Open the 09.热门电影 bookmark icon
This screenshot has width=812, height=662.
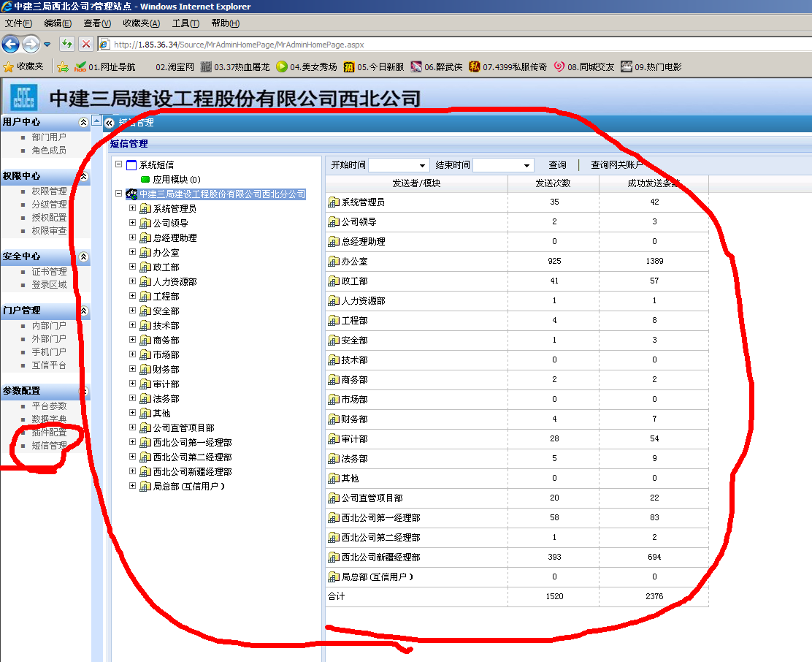tap(627, 66)
